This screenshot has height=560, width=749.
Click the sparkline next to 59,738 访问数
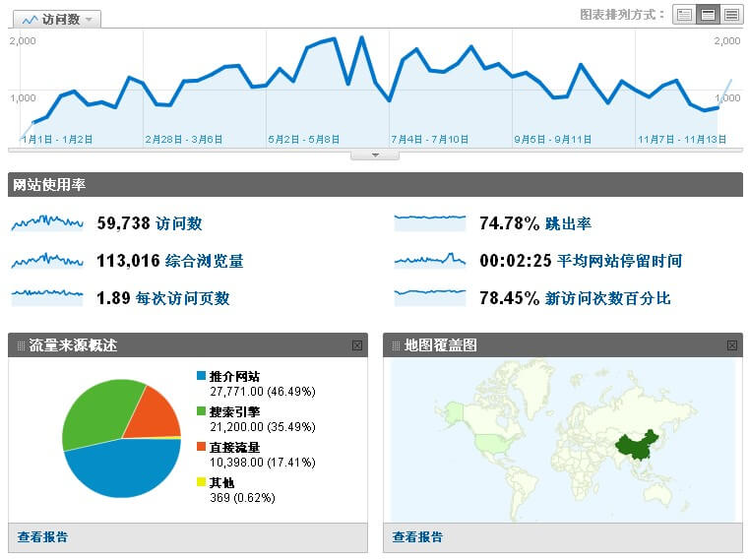[47, 223]
